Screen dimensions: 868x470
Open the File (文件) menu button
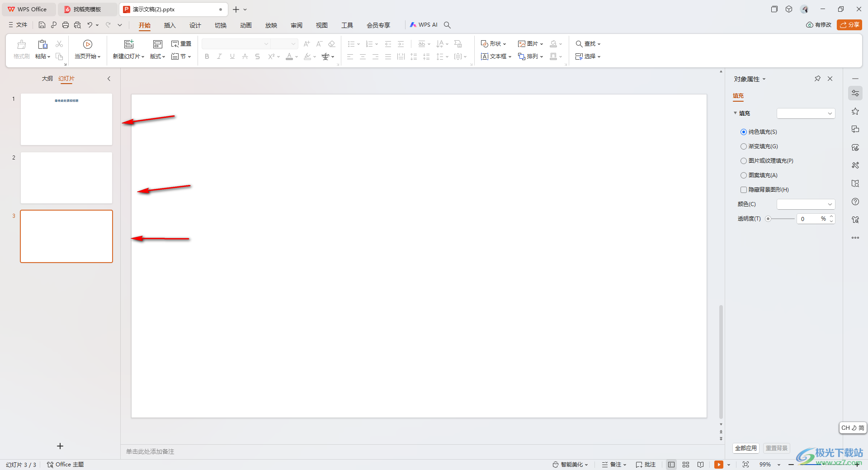coord(18,25)
